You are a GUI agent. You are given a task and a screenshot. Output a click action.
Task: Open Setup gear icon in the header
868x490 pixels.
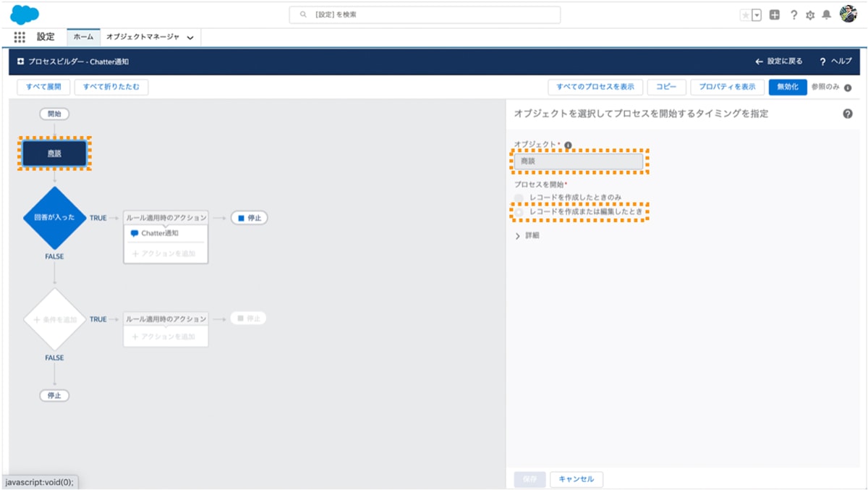pyautogui.click(x=810, y=14)
